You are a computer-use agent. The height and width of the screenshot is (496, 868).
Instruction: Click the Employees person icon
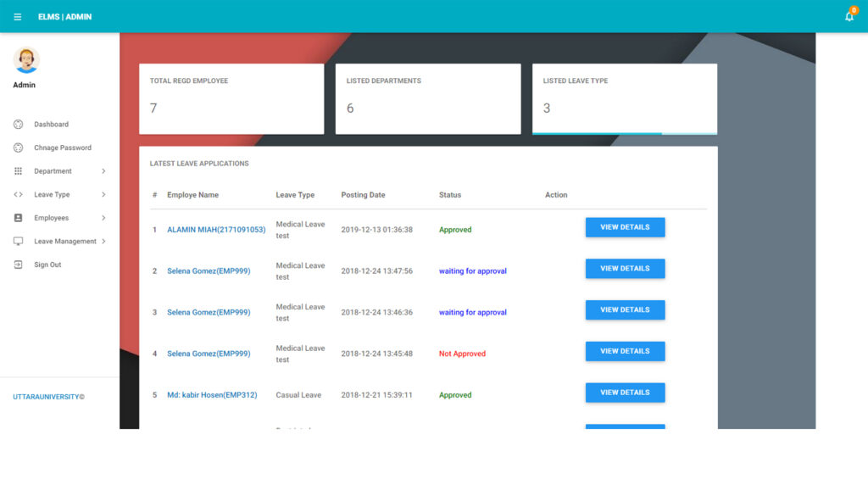pos(19,218)
